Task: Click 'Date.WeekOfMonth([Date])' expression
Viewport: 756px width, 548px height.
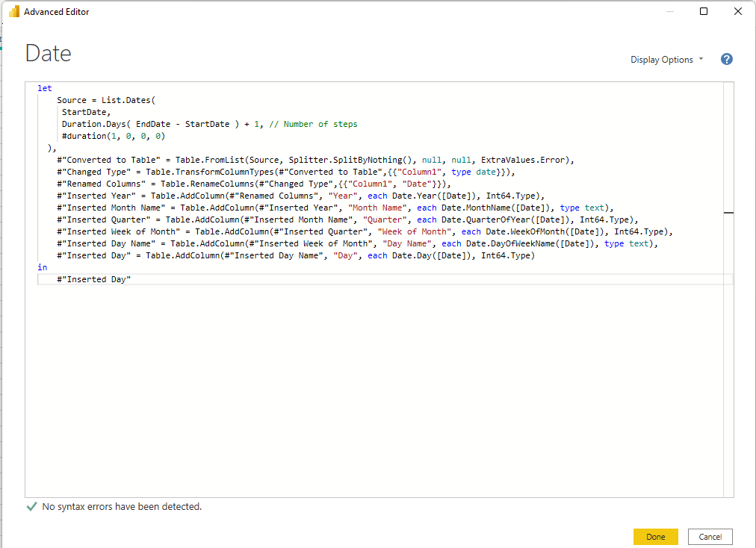Action: click(545, 231)
